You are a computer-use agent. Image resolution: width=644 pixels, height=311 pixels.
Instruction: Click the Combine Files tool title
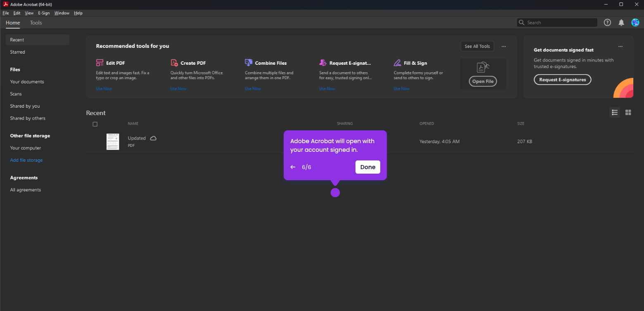tap(271, 63)
